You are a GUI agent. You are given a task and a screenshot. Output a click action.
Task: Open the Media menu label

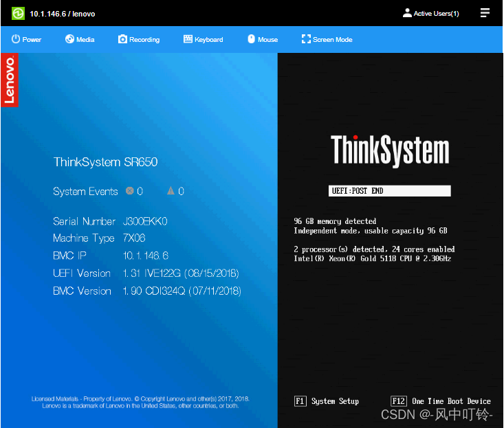[x=85, y=39]
